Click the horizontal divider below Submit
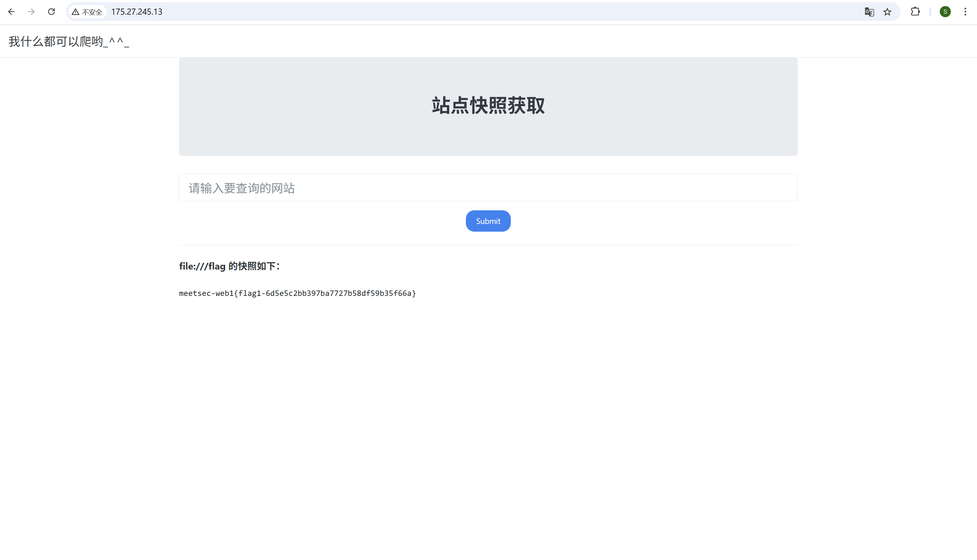The image size is (977, 560). pyautogui.click(x=488, y=245)
